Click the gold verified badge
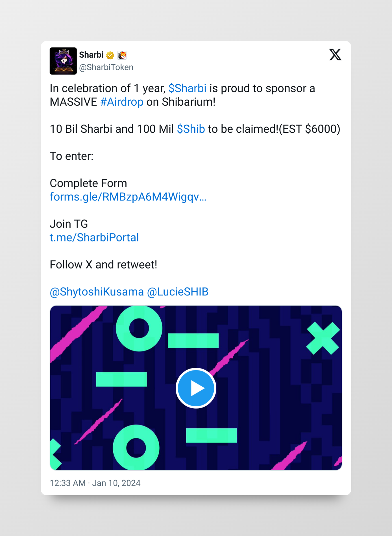 click(110, 55)
